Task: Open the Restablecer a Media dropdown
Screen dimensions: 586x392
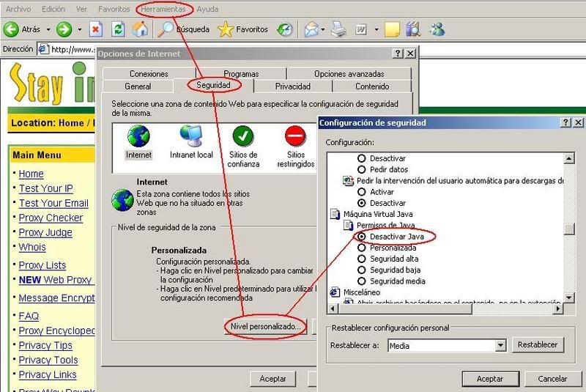Action: [x=501, y=346]
